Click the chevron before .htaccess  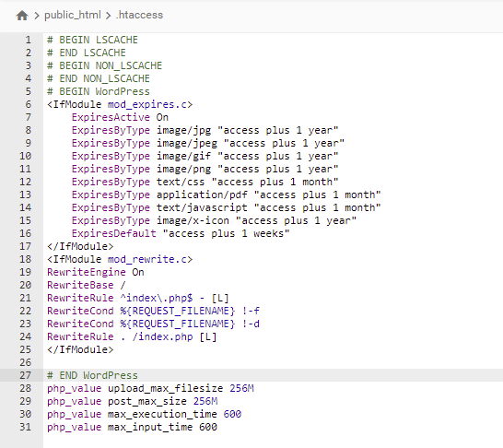click(x=108, y=15)
